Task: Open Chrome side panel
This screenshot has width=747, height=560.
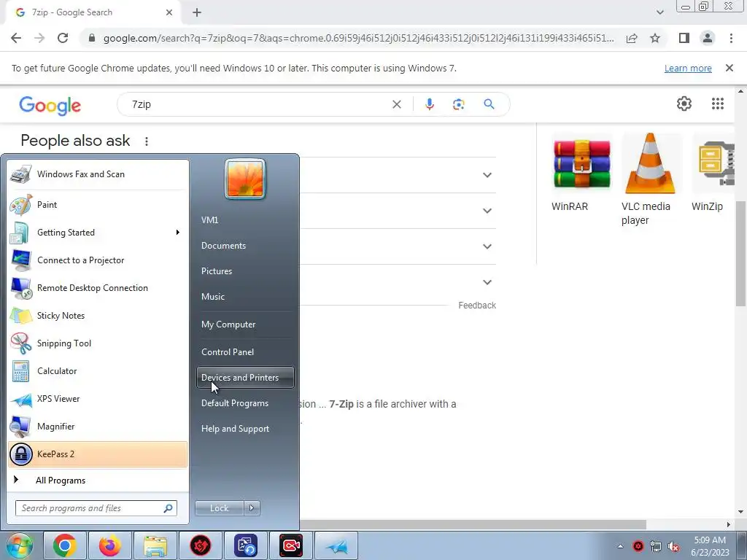Action: pyautogui.click(x=684, y=38)
